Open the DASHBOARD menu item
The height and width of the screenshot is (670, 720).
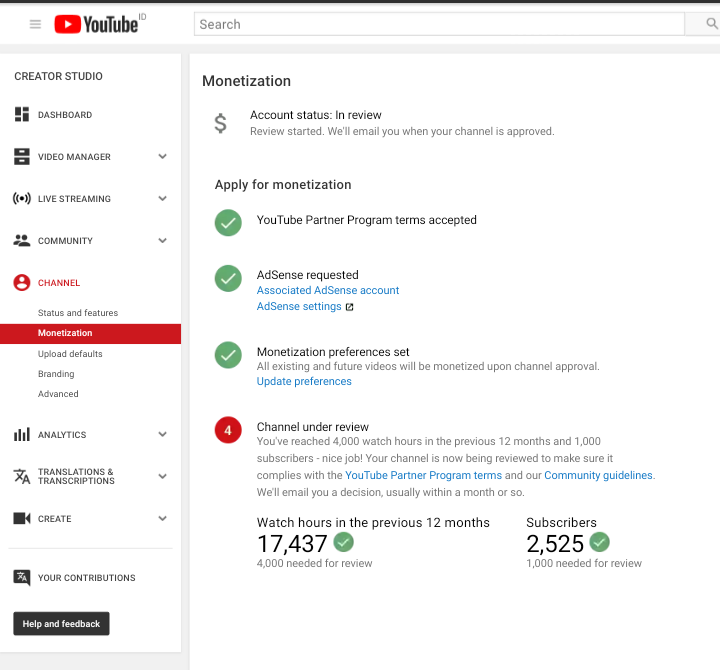65,115
